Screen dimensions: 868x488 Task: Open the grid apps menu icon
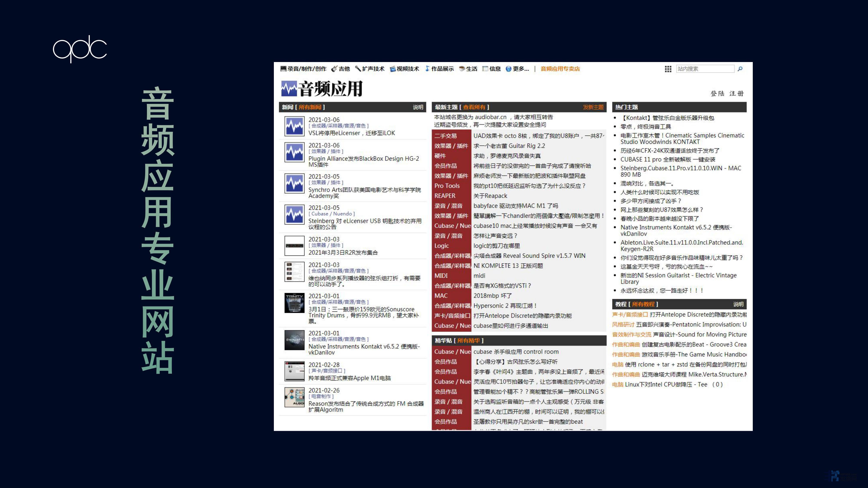click(668, 69)
